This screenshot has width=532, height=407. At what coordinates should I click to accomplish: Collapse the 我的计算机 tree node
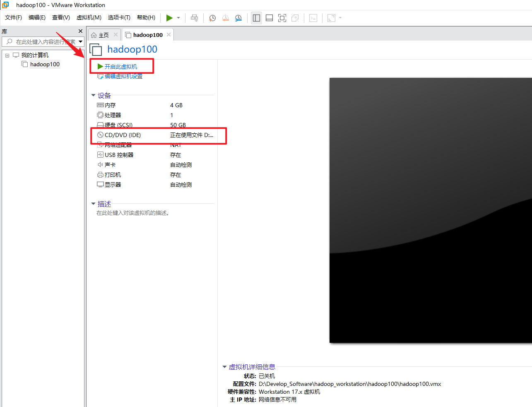[x=7, y=55]
